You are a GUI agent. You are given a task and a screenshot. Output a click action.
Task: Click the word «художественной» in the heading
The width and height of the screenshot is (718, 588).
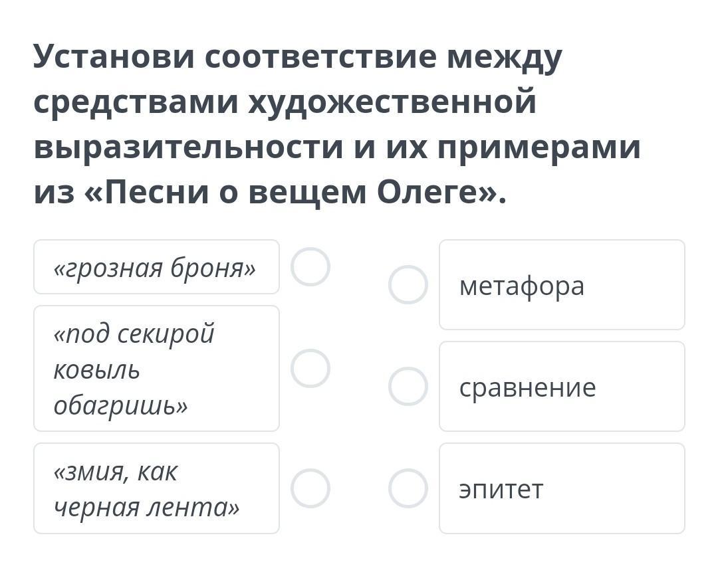coord(392,102)
